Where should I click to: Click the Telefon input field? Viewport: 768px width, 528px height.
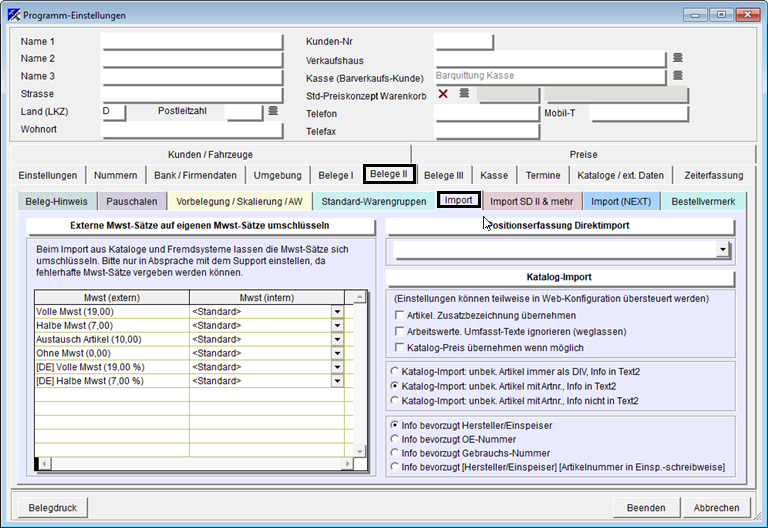tap(487, 114)
